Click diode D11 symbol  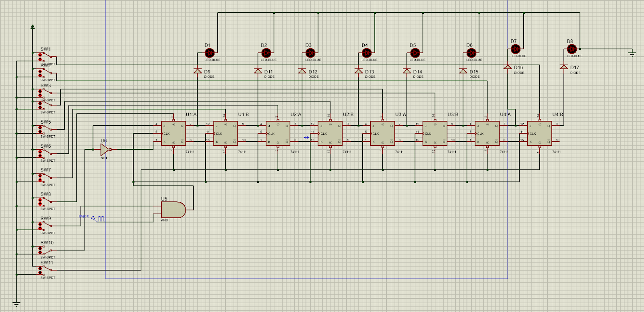coord(258,71)
